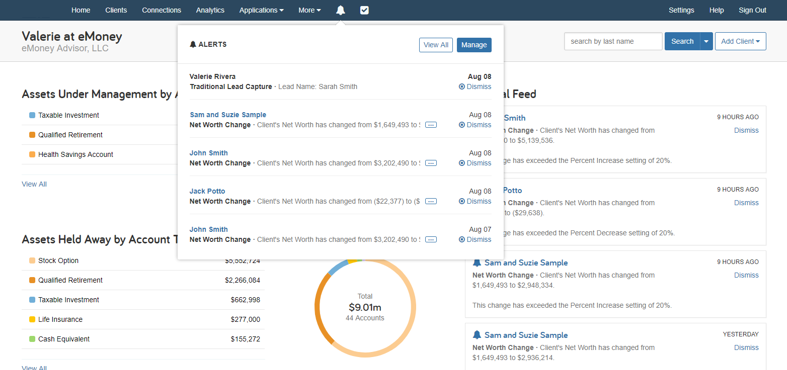The image size is (787, 370).
Task: Dismiss the Jack Potto net worth alert
Action: click(475, 201)
